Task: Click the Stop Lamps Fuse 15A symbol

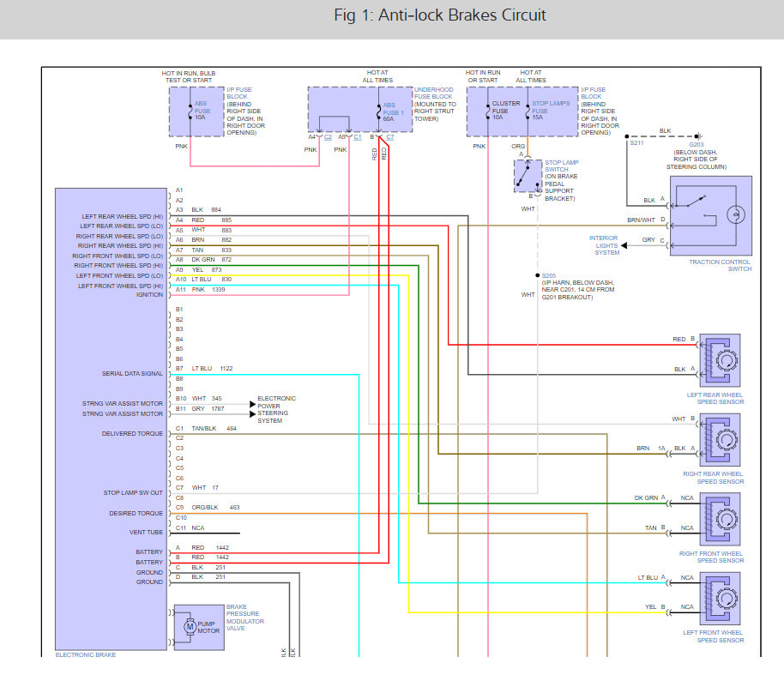Action: coord(528,111)
